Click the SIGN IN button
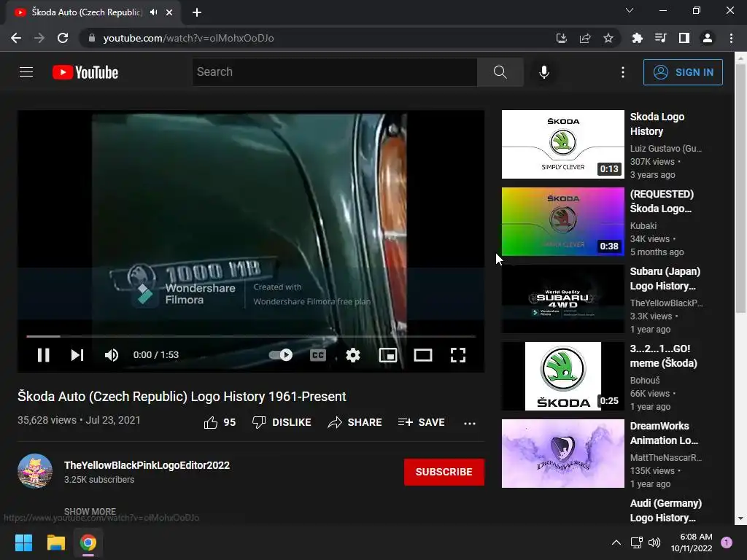Screen dimensions: 747x560 click(683, 72)
